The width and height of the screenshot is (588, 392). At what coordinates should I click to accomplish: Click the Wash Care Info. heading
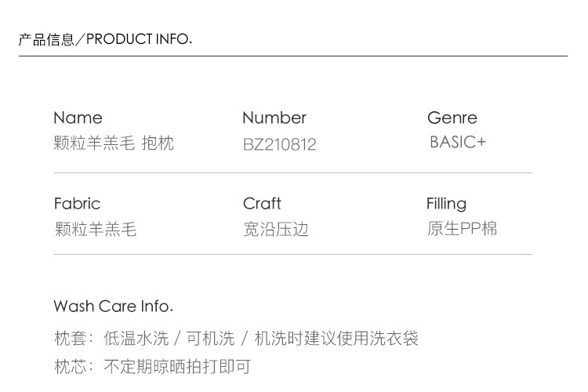[114, 306]
